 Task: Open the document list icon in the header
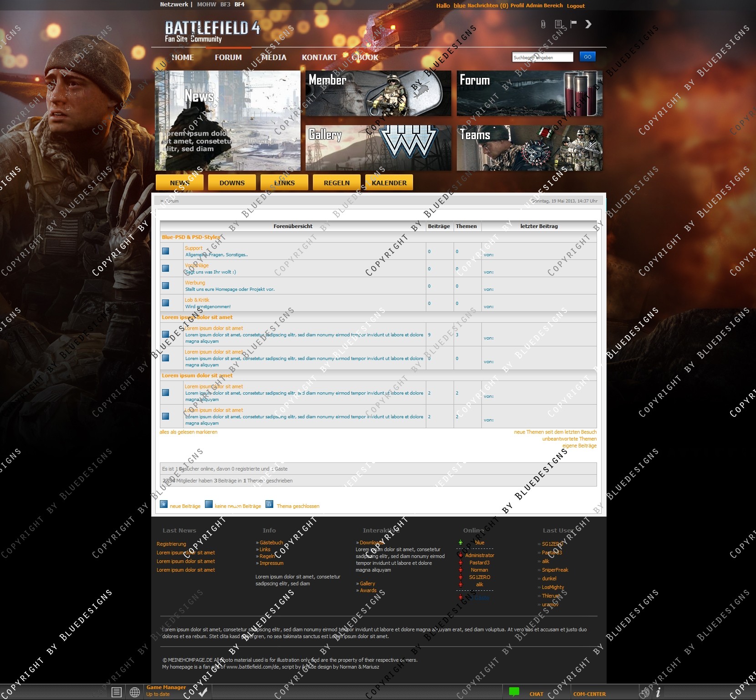tap(558, 24)
